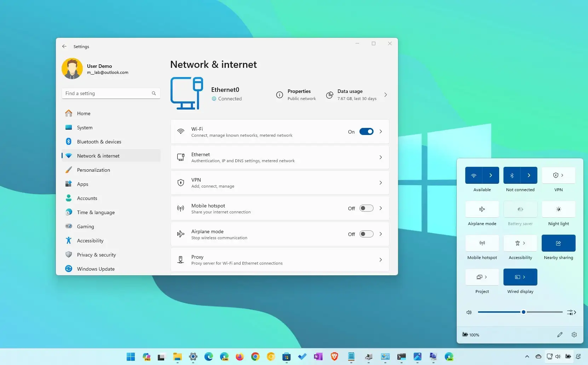Screen dimensions: 588x365
Task: Click the Find a setting search box
Action: [111, 93]
